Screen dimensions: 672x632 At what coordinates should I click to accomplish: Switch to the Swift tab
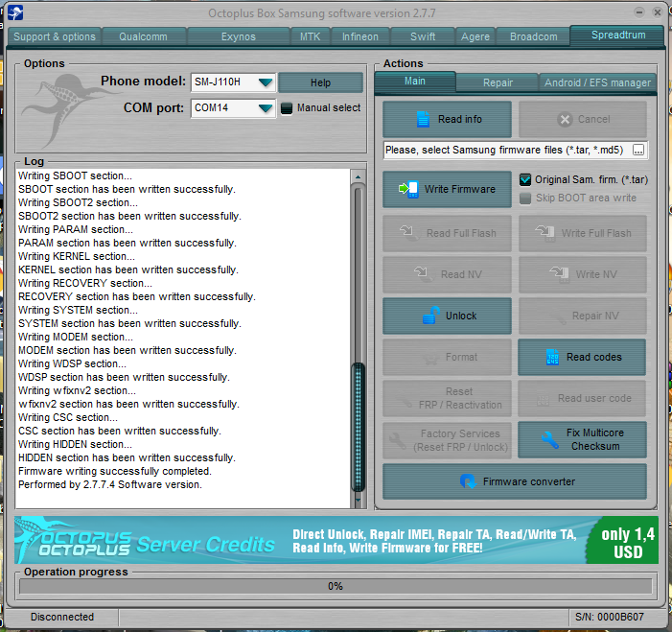[x=423, y=36]
